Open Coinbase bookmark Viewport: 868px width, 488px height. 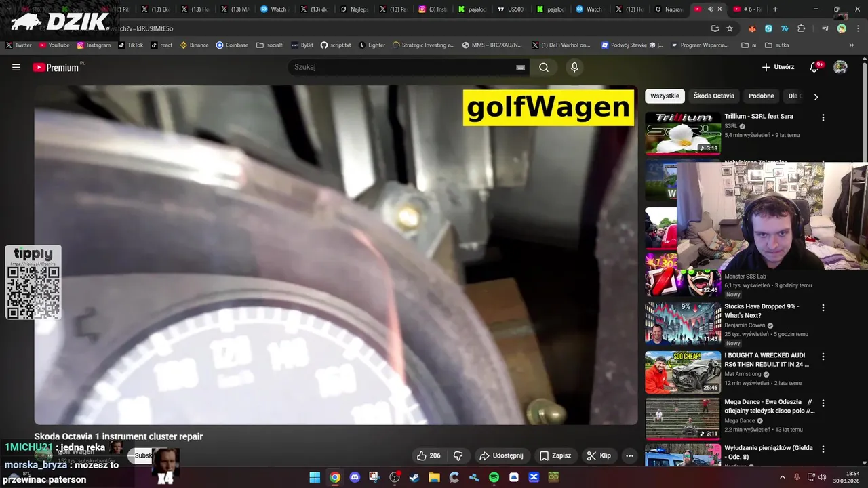(232, 45)
